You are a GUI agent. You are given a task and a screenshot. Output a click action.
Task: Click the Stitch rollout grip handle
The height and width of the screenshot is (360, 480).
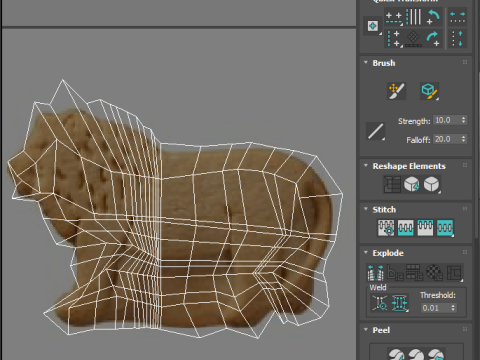465,209
